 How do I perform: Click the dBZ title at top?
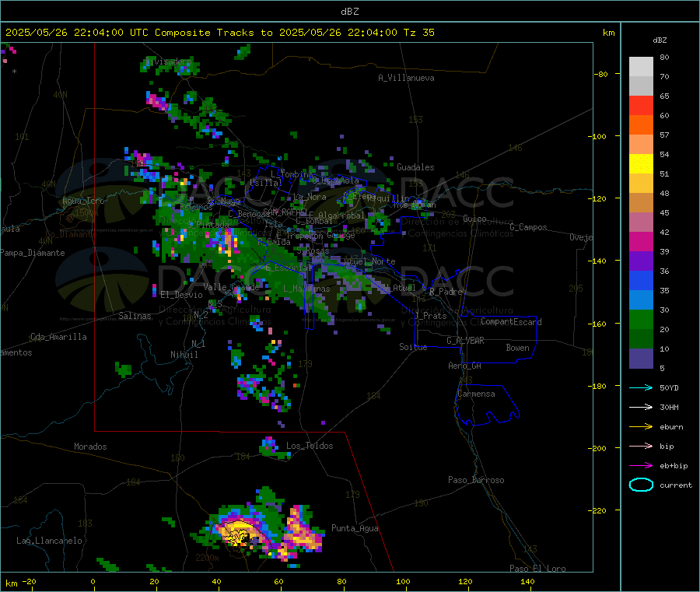(x=349, y=12)
